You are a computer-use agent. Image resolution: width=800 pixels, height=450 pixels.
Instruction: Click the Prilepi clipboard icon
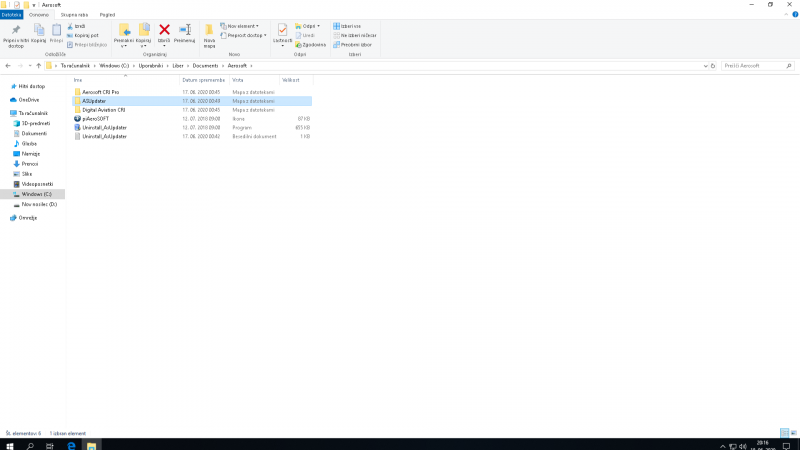click(x=56, y=34)
